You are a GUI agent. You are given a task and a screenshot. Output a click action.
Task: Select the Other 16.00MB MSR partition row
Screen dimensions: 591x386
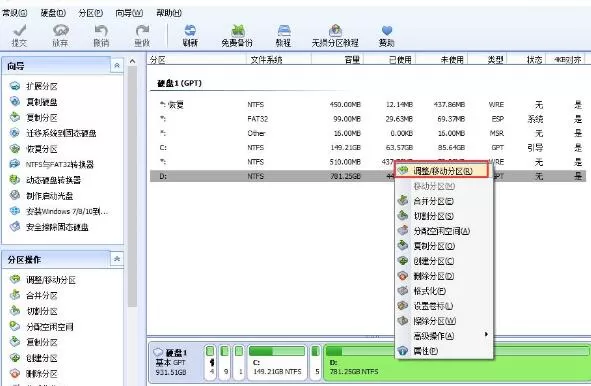[369, 133]
